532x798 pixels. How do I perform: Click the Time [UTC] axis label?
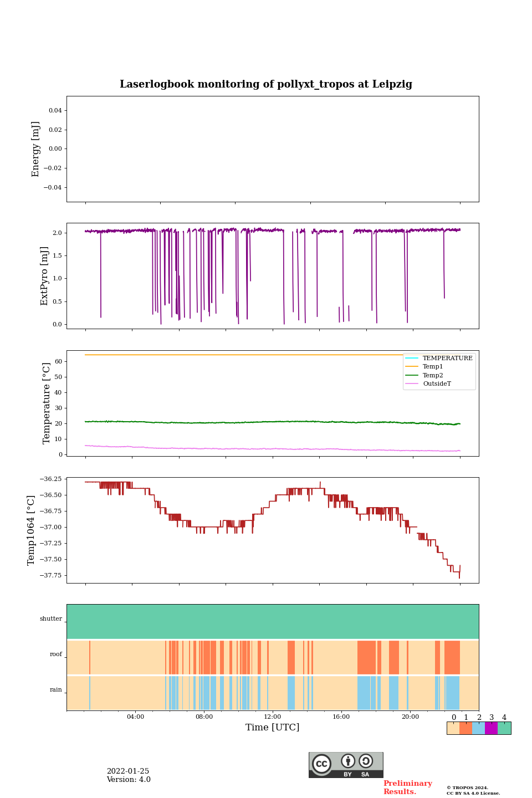tap(273, 727)
